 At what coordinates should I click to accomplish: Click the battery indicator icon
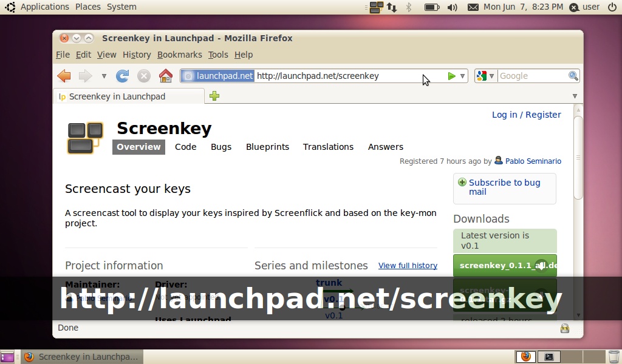click(432, 7)
